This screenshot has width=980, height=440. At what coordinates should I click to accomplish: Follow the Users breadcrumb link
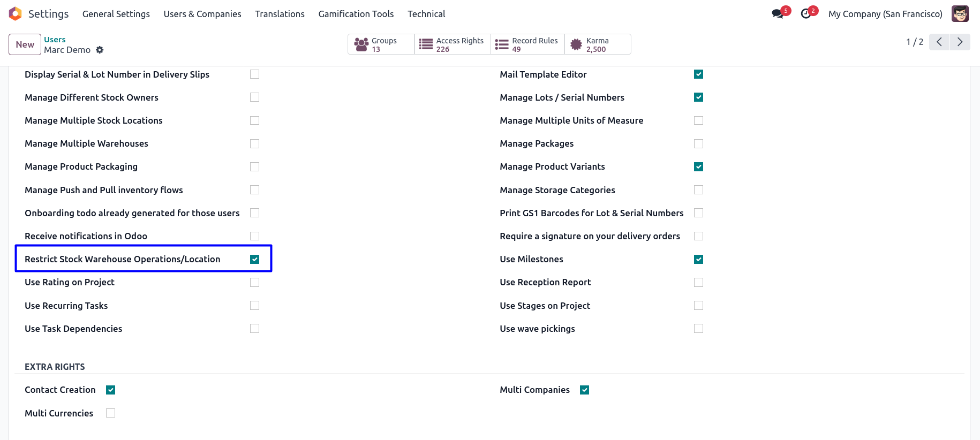click(x=55, y=40)
